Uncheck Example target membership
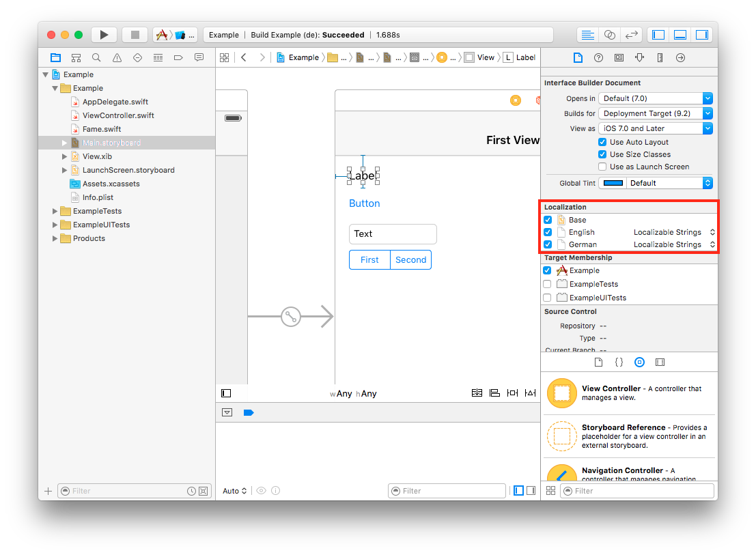This screenshot has width=756, height=555. pos(547,270)
